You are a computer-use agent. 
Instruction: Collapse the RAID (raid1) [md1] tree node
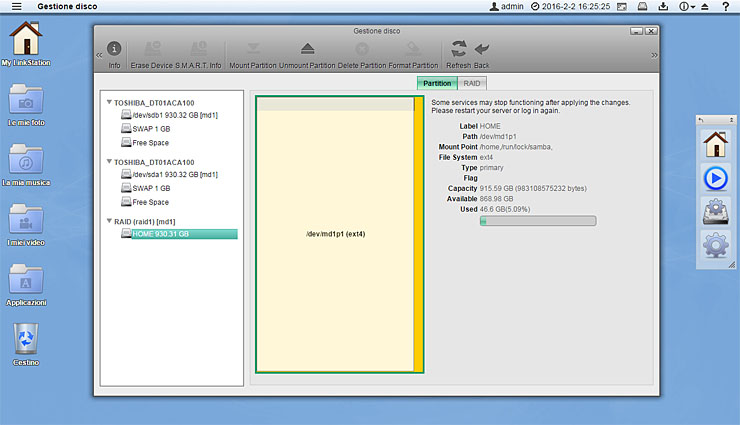109,221
